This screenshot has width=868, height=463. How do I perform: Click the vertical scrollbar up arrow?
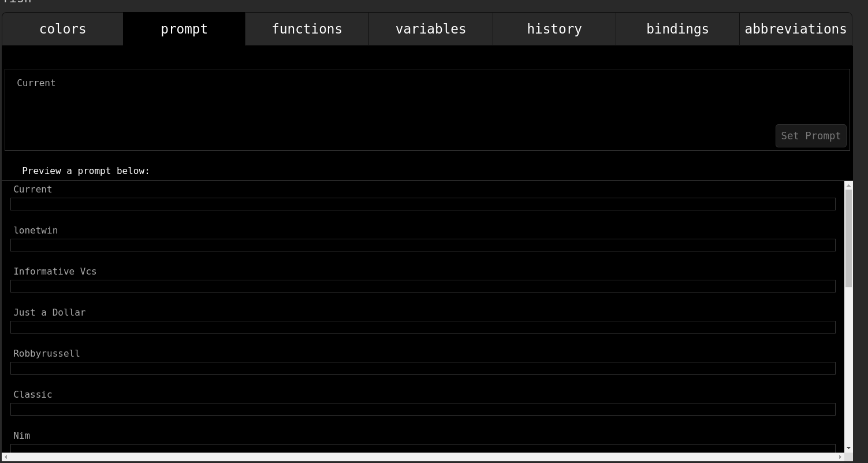(848, 185)
